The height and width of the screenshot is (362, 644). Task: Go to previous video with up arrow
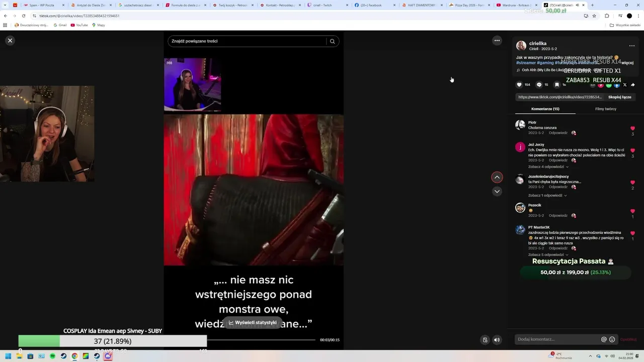click(497, 177)
